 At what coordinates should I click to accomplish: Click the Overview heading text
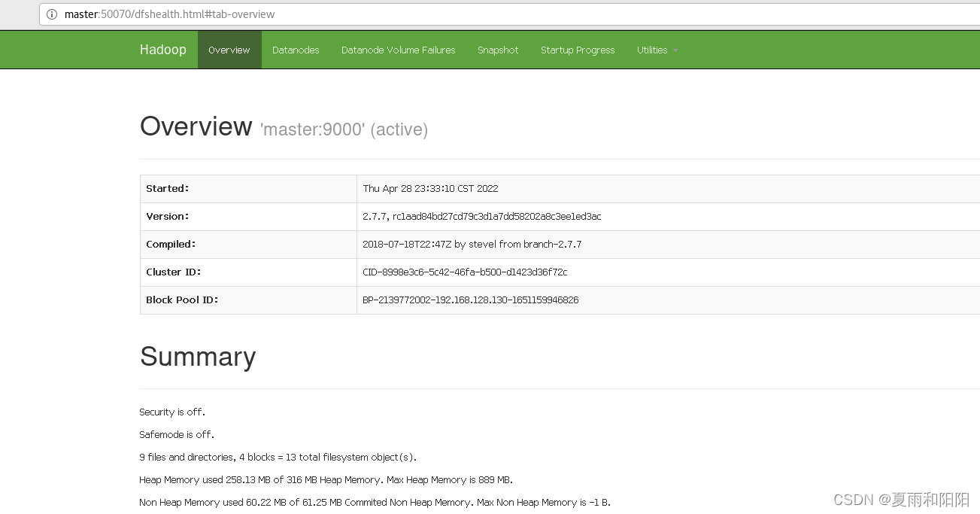pos(196,126)
